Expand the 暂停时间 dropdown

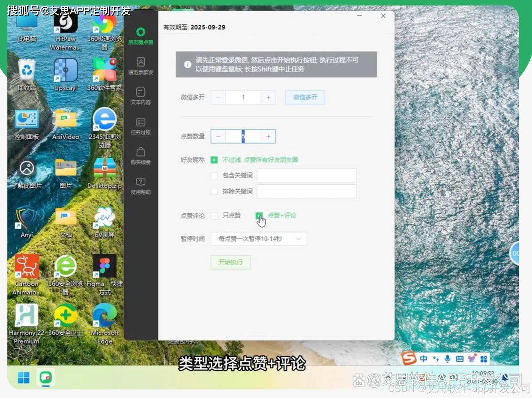259,239
